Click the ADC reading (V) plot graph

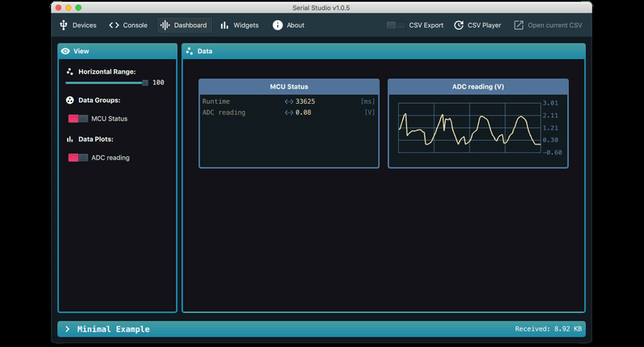[470, 127]
